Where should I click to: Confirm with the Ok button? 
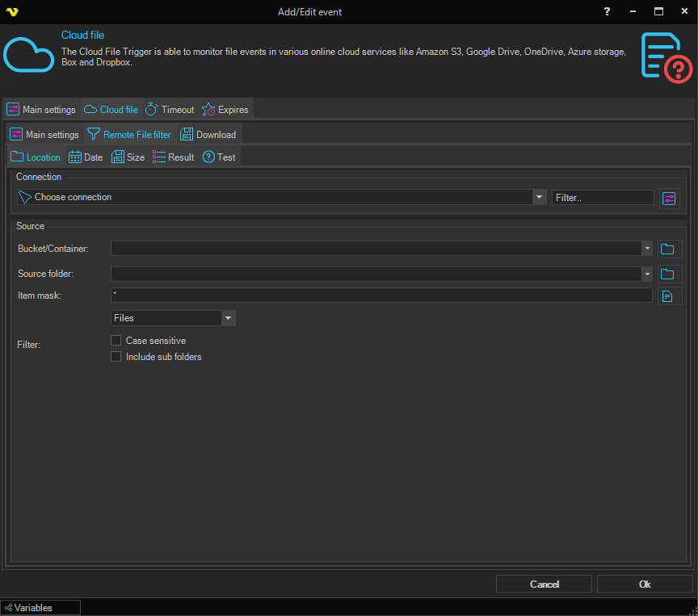644,584
